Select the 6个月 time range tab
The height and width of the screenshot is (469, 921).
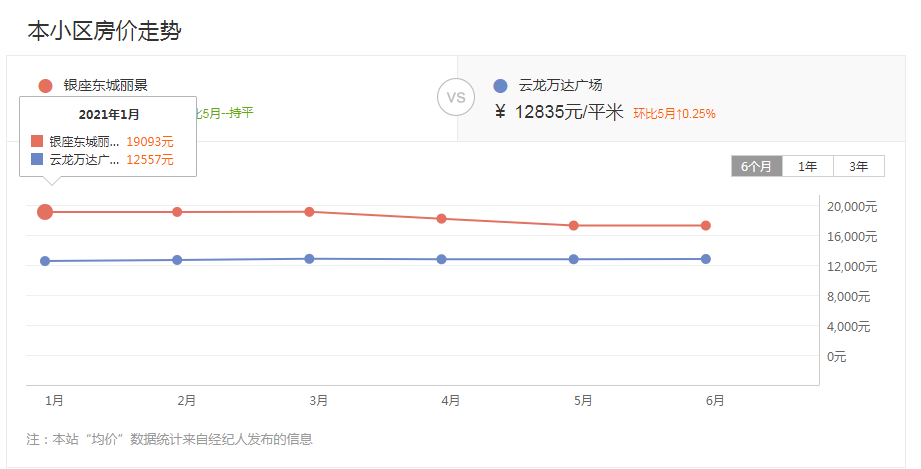[756, 166]
